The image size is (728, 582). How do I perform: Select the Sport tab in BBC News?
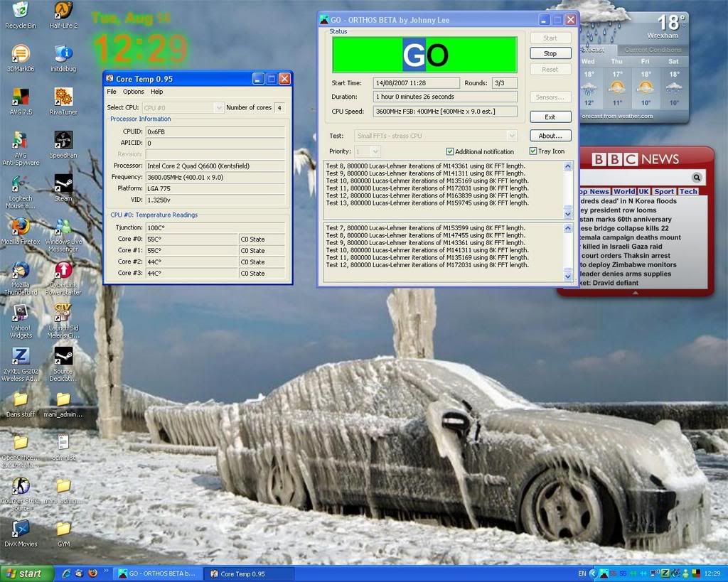[x=664, y=191]
